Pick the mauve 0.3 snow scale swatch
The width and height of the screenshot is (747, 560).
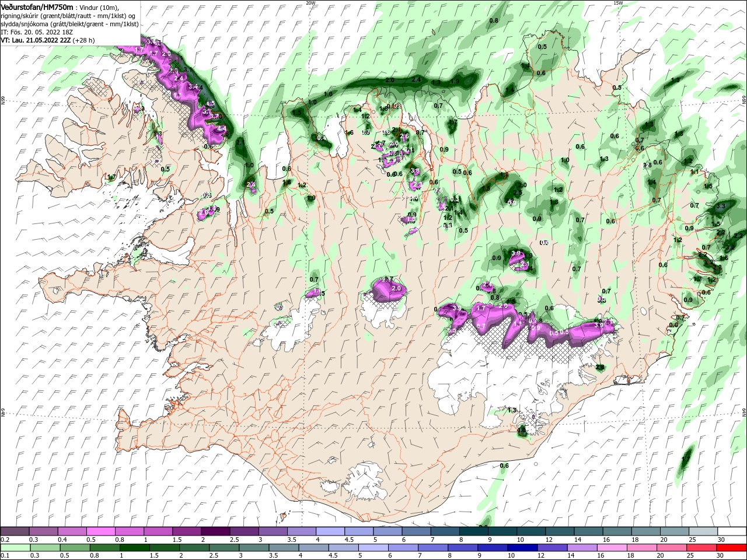tap(44, 531)
